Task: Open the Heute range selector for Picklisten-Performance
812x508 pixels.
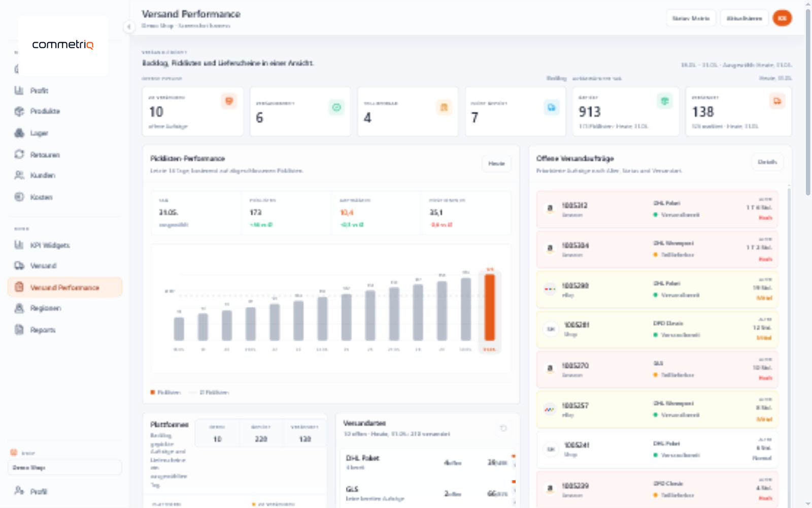Action: coord(496,164)
